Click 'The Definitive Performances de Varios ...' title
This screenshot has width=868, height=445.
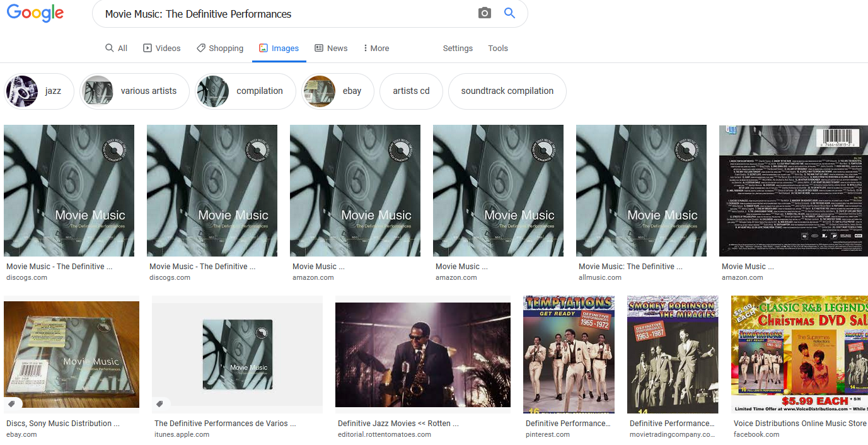tap(225, 424)
